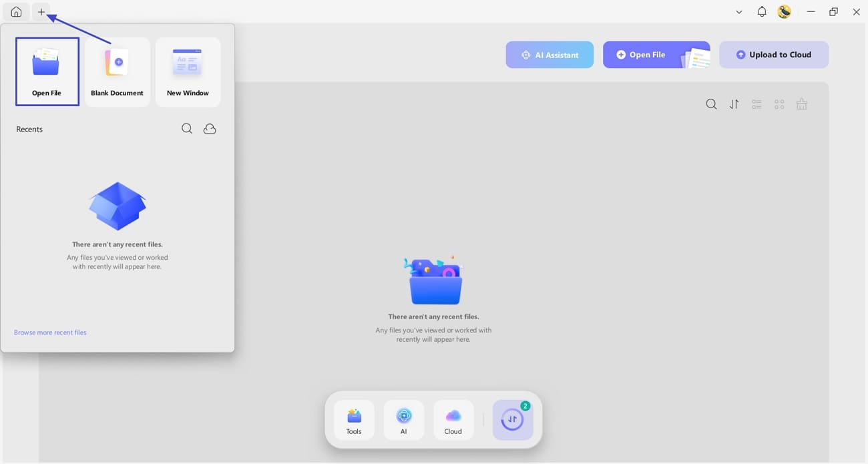Click Upload to Cloud
Screen dimensions: 868x464
(774, 55)
